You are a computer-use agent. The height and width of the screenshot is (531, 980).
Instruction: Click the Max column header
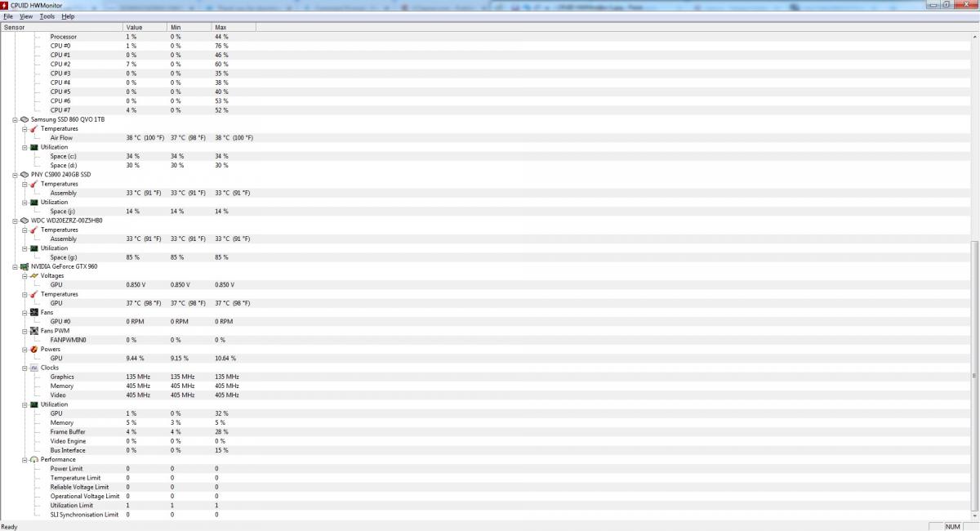tap(234, 27)
